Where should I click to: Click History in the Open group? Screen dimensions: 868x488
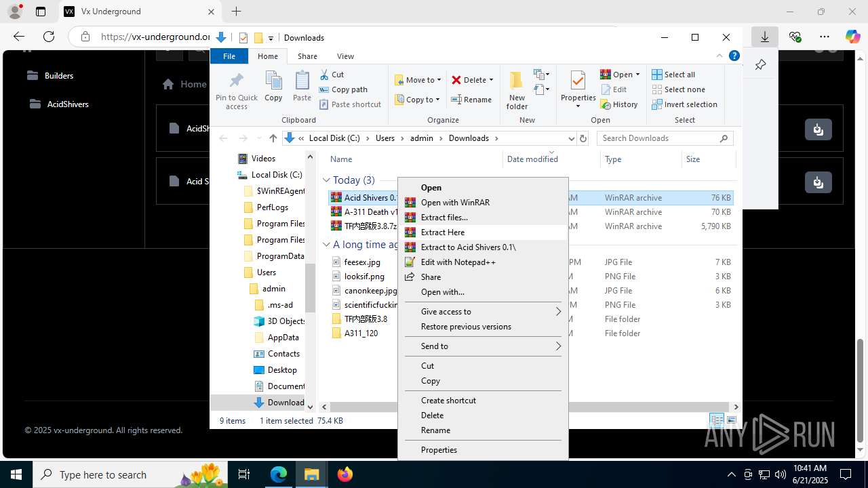[619, 104]
